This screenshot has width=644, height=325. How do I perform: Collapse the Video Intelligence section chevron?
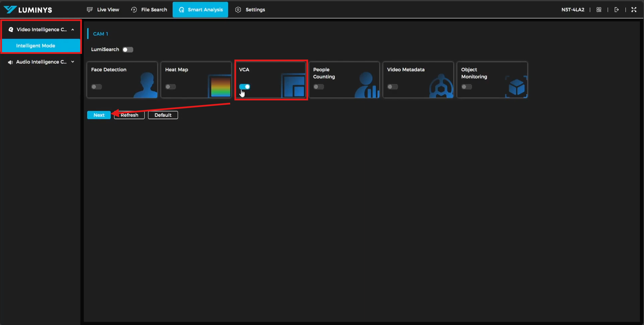[x=73, y=30]
